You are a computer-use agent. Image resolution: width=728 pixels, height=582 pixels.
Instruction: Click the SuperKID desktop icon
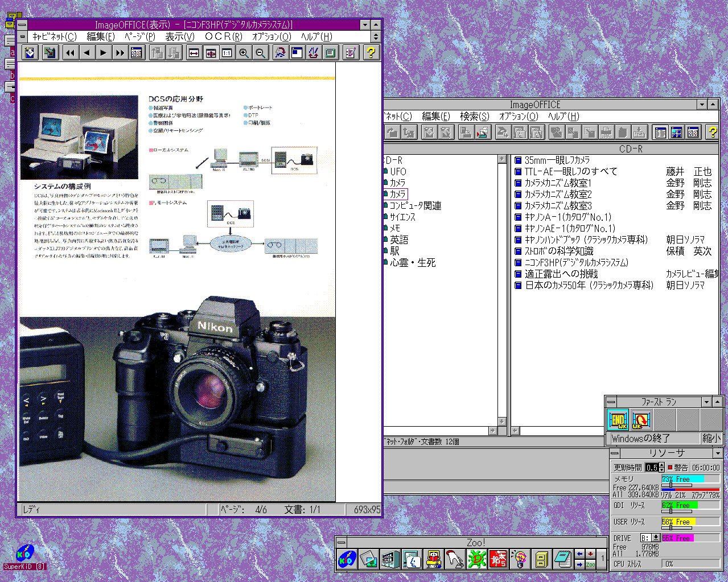(25, 557)
